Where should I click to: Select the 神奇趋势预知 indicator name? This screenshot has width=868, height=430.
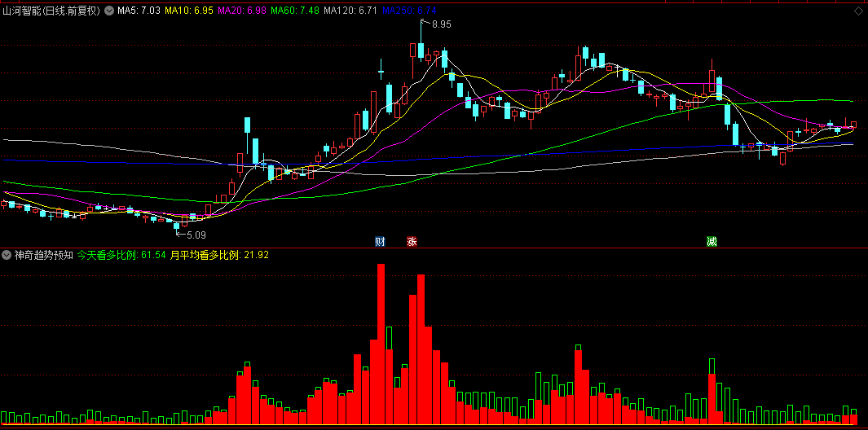[44, 255]
